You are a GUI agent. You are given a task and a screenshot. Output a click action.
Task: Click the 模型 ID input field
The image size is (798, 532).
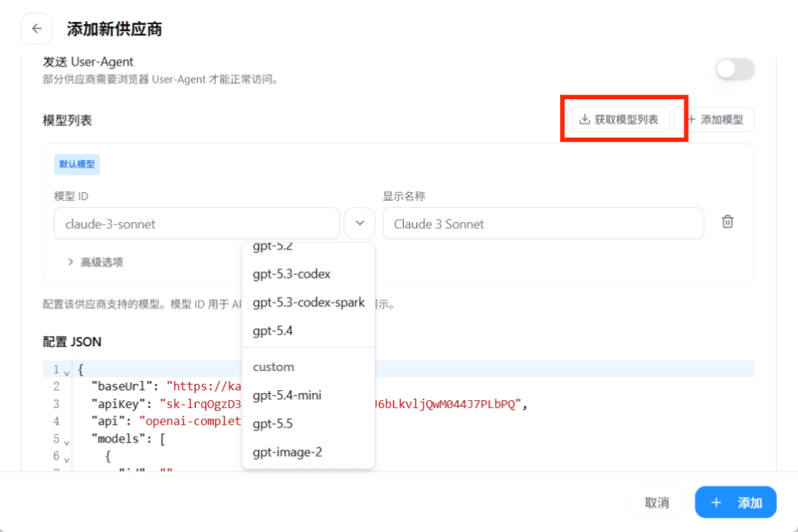pyautogui.click(x=197, y=223)
